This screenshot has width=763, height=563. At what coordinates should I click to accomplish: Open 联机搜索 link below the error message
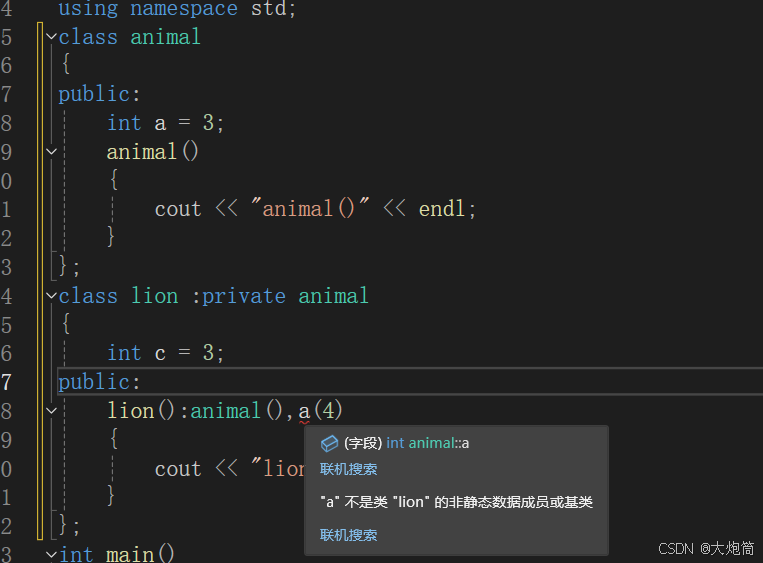(348, 535)
